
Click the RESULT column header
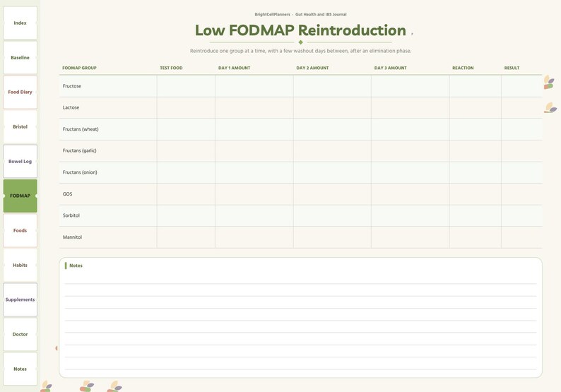point(512,68)
